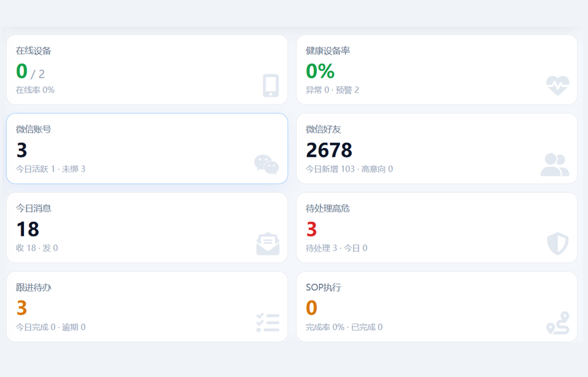Click the 待处理 3 · 今日 0 subtext
Image resolution: width=588 pixels, height=377 pixels.
336,248
